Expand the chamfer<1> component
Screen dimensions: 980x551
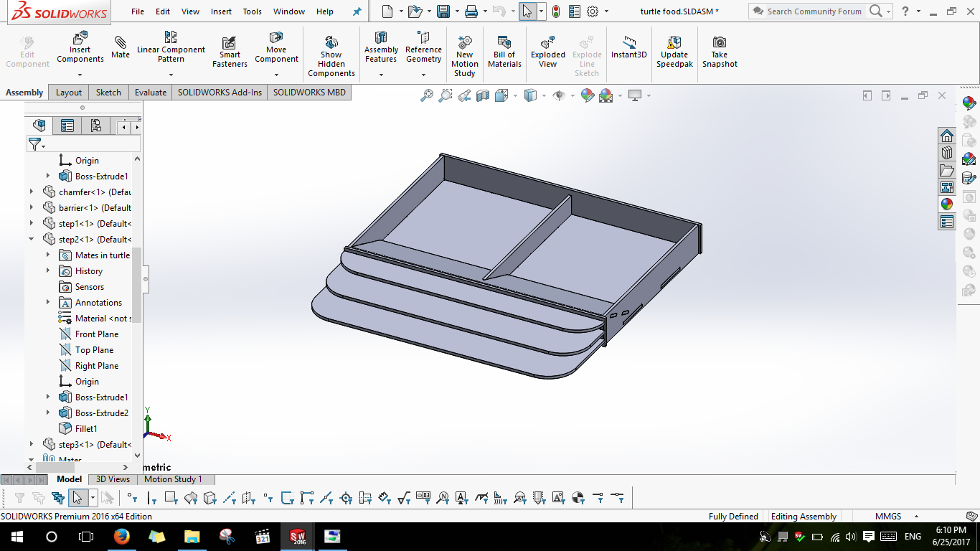point(32,192)
